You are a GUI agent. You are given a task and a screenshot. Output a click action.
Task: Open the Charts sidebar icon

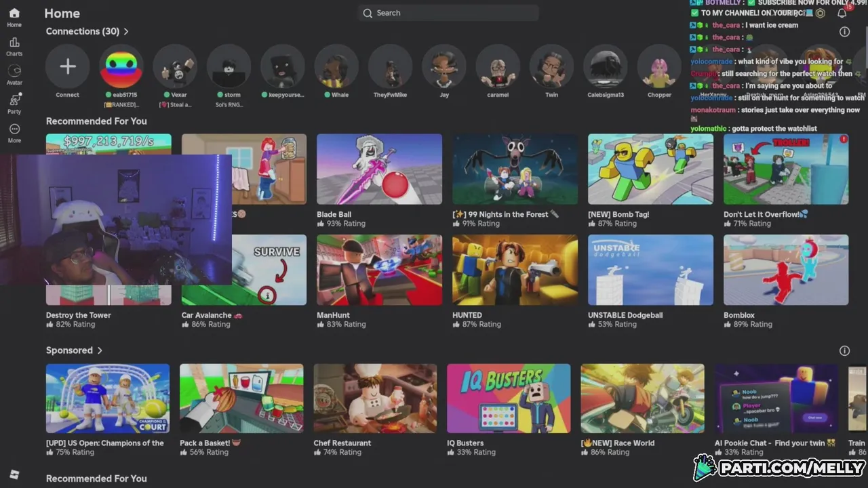pos(14,47)
